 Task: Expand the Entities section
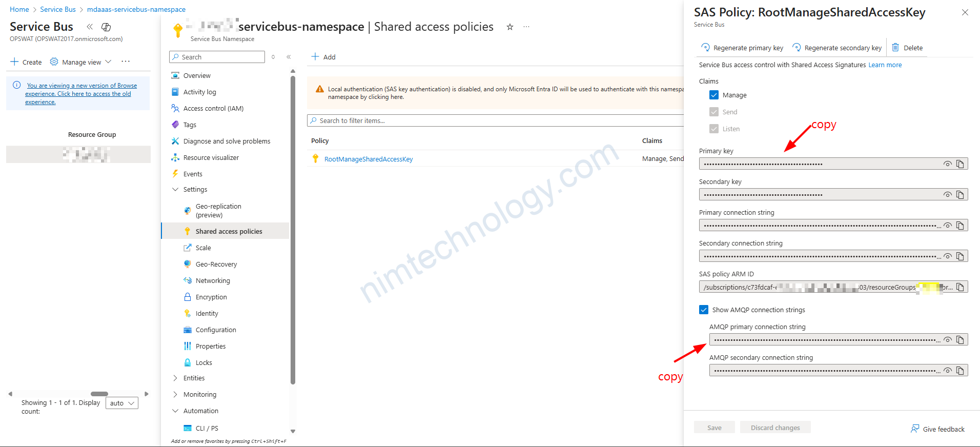pyautogui.click(x=175, y=378)
